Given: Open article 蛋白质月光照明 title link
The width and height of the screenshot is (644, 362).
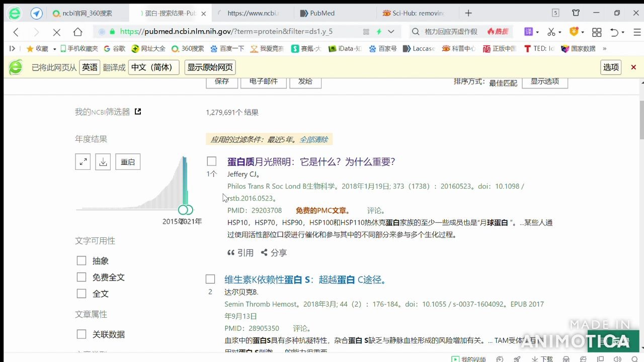Looking at the screenshot, I should [x=311, y=161].
